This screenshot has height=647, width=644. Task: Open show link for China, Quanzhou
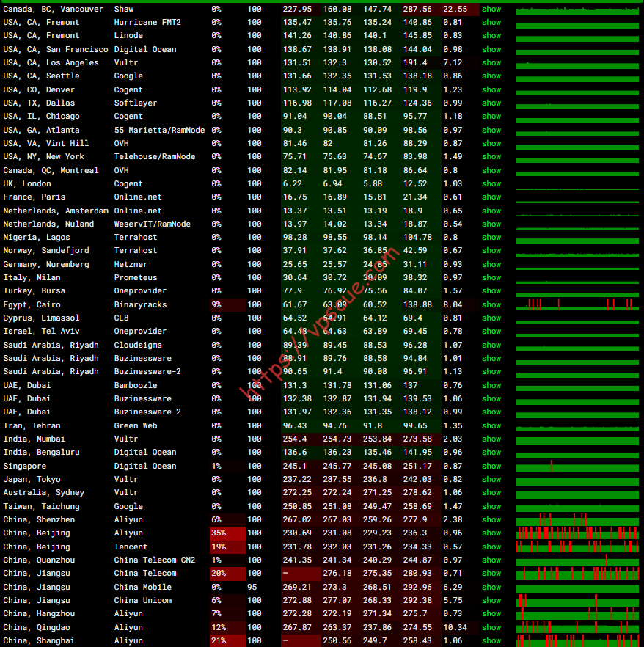coord(491,560)
